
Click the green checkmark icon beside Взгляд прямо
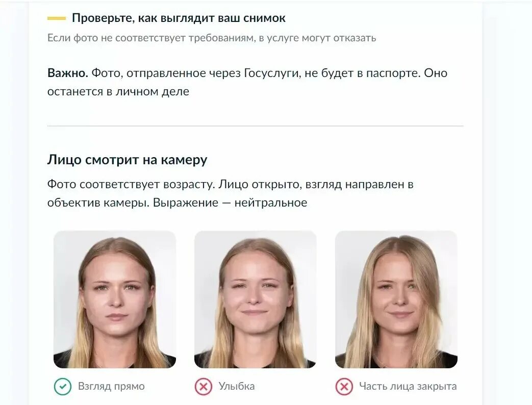click(x=62, y=386)
